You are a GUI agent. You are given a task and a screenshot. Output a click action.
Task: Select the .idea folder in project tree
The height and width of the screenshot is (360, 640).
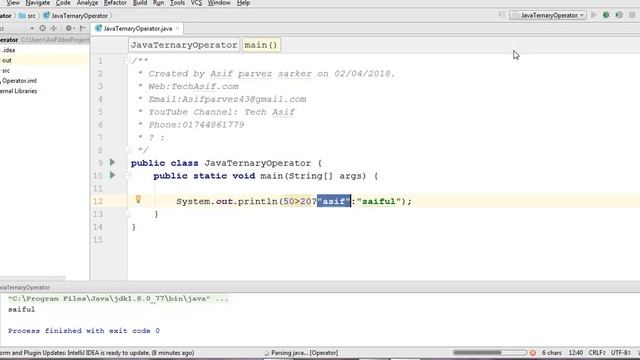coord(8,50)
